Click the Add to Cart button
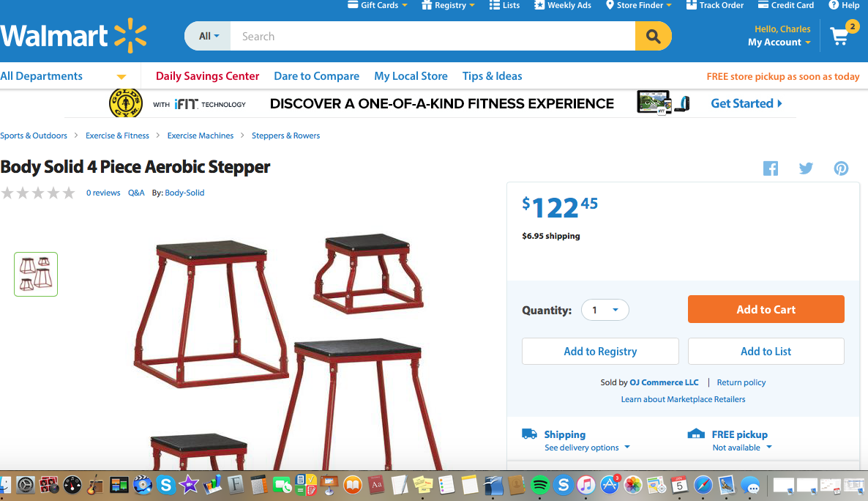Viewport: 868px width, 501px height. [x=766, y=309]
